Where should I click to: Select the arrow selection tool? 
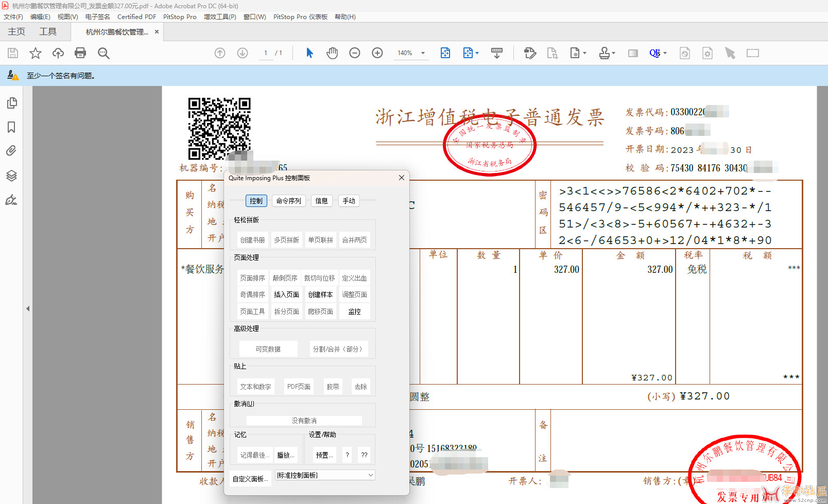pos(309,53)
